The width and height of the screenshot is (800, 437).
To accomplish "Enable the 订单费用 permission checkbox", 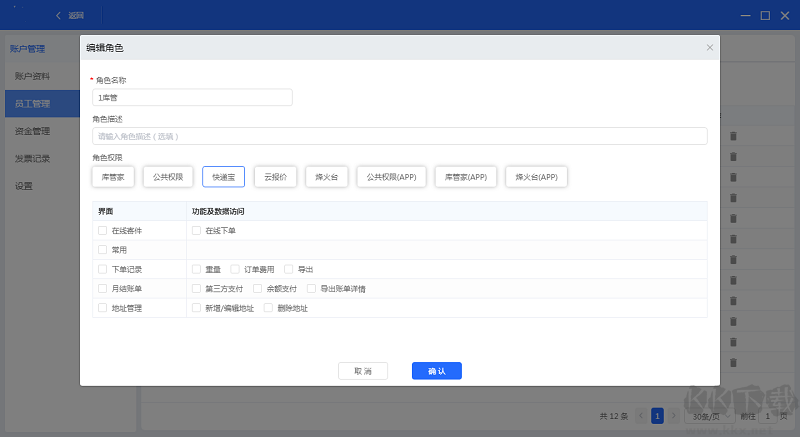I will (x=235, y=269).
